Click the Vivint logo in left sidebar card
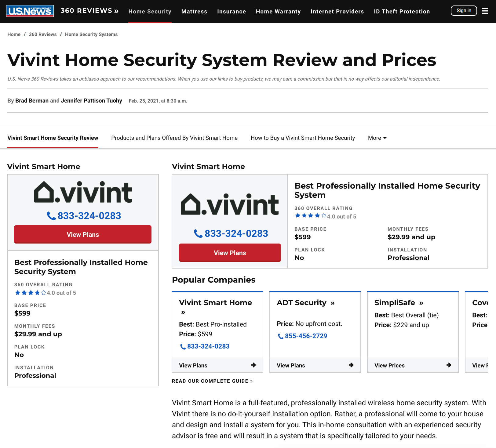 83,192
